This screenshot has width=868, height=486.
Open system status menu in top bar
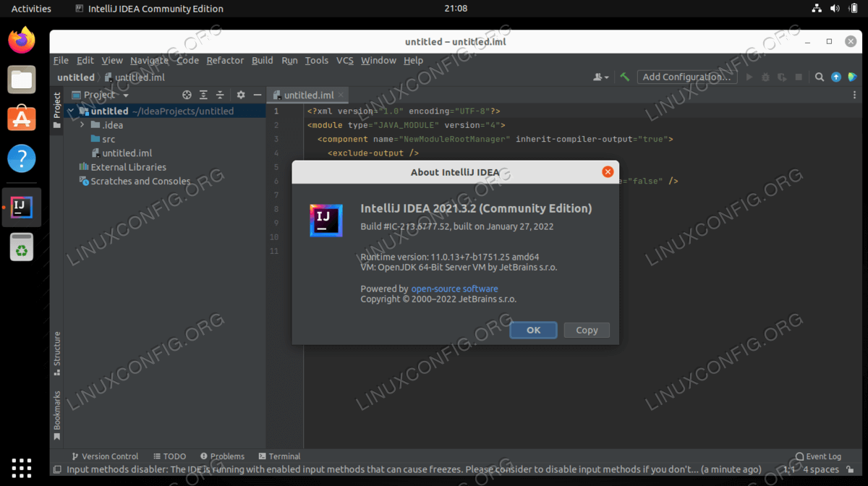(835, 9)
